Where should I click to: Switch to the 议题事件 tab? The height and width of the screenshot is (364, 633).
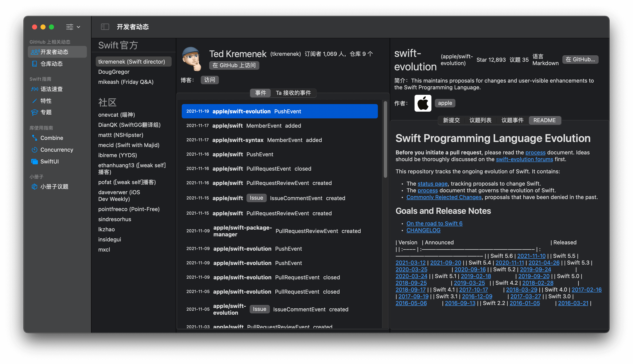tap(512, 120)
